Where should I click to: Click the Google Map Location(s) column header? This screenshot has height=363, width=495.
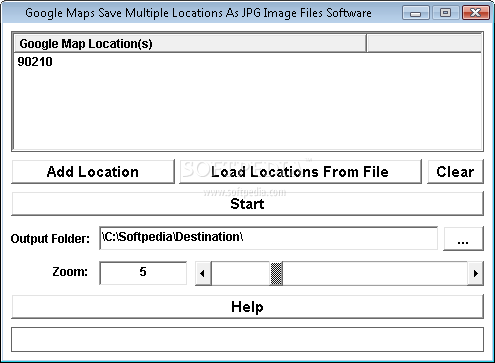[x=190, y=44]
